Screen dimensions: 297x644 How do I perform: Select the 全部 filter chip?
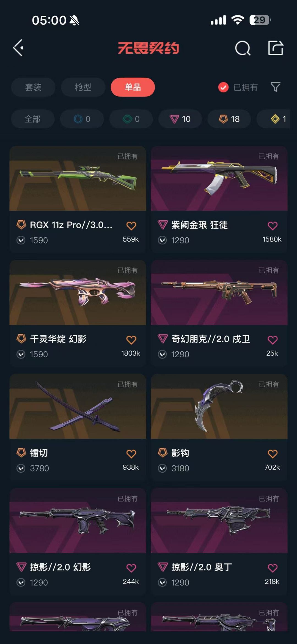tap(33, 119)
